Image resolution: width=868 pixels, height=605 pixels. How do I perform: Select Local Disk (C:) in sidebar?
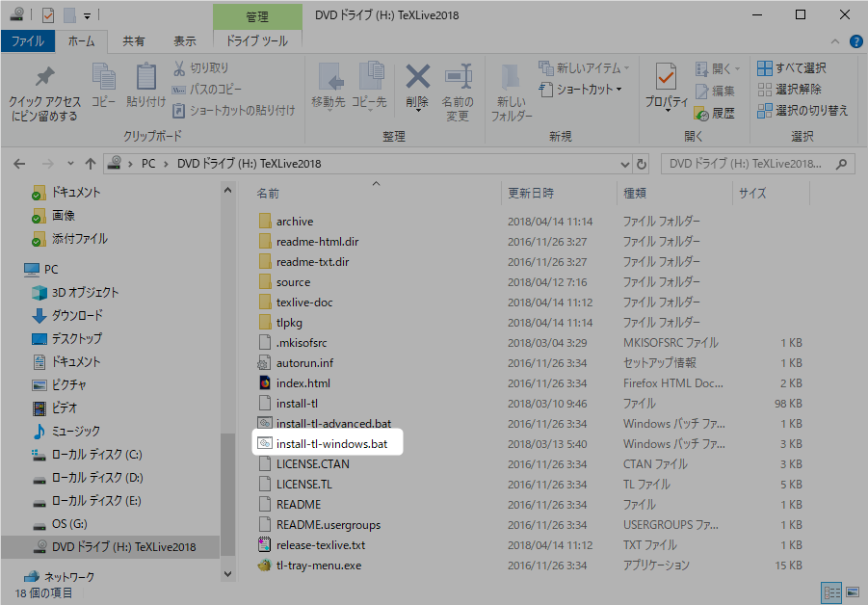87,455
